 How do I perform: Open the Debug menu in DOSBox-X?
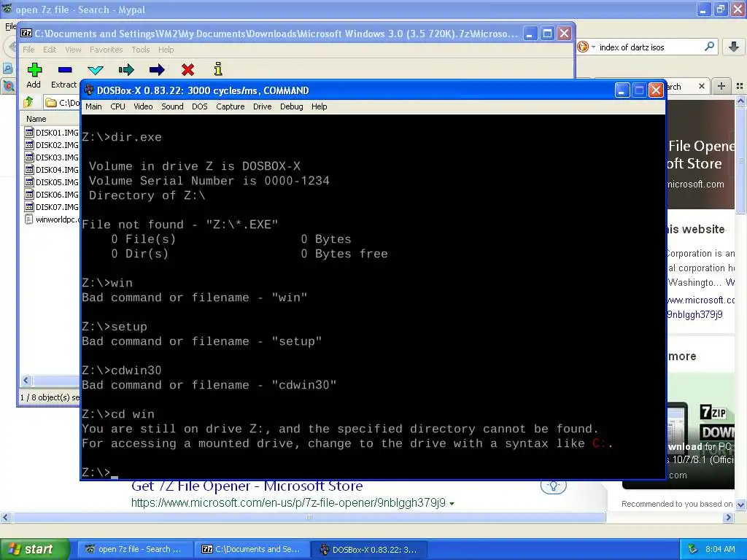292,106
